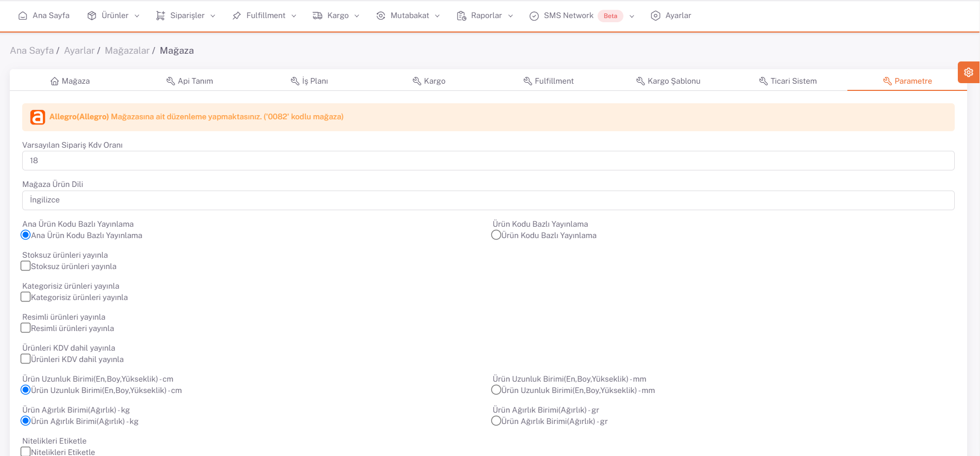Screen dimensions: 980x456
Task: Click the current Mağaza breadcrumb text
Action: click(x=177, y=51)
